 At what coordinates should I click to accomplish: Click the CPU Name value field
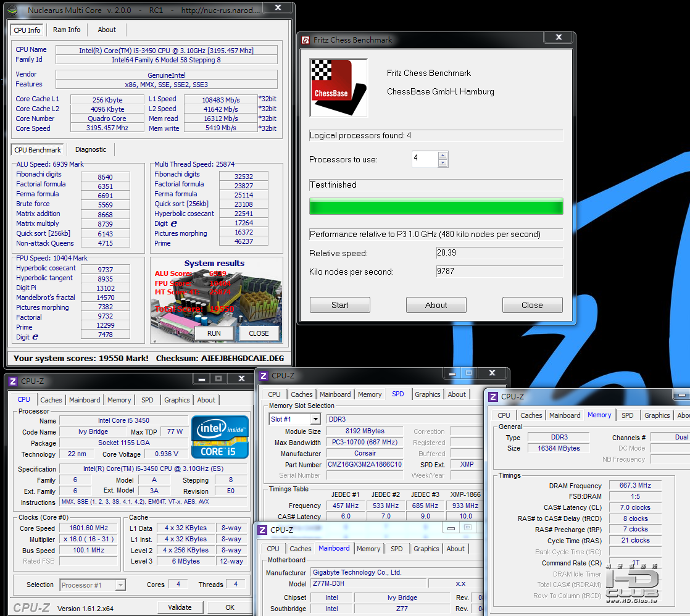coord(167,50)
